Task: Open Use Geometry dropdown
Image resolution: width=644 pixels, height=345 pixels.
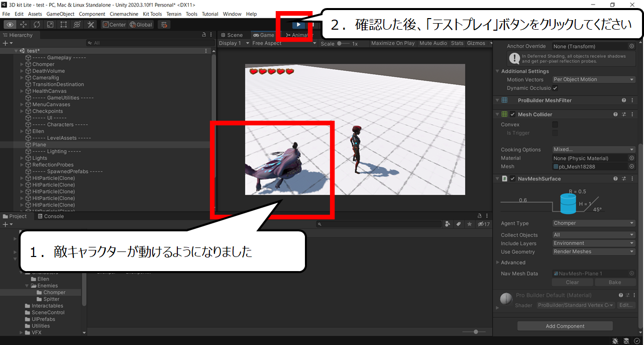Action: pos(594,252)
